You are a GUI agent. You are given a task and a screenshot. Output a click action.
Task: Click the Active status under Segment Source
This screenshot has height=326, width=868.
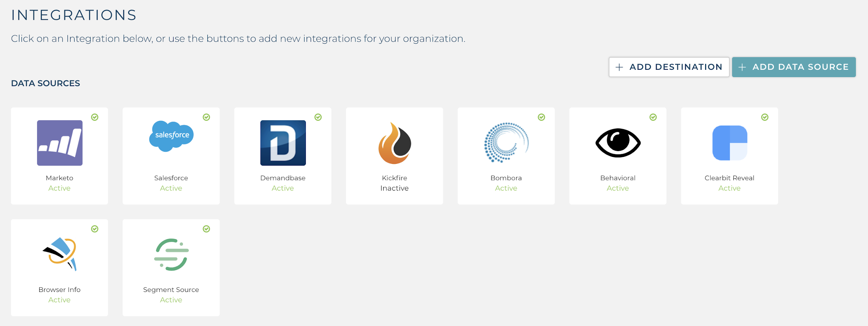(171, 300)
